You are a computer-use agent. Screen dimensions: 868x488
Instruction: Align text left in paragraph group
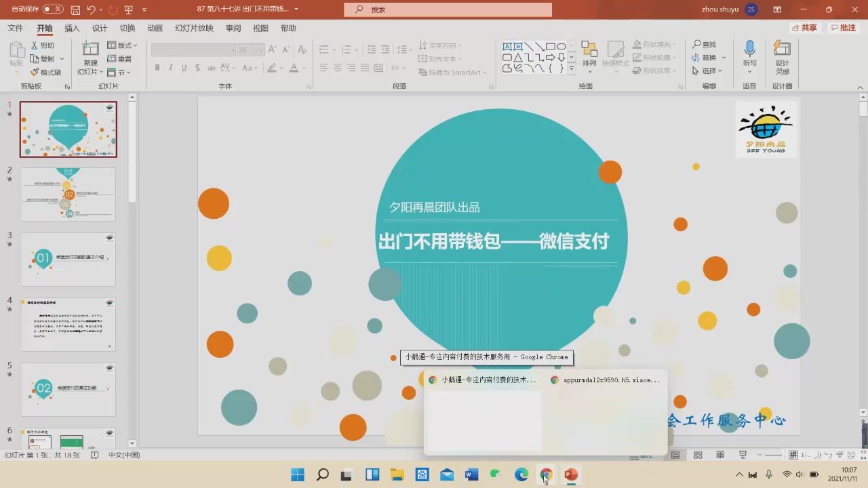[323, 68]
